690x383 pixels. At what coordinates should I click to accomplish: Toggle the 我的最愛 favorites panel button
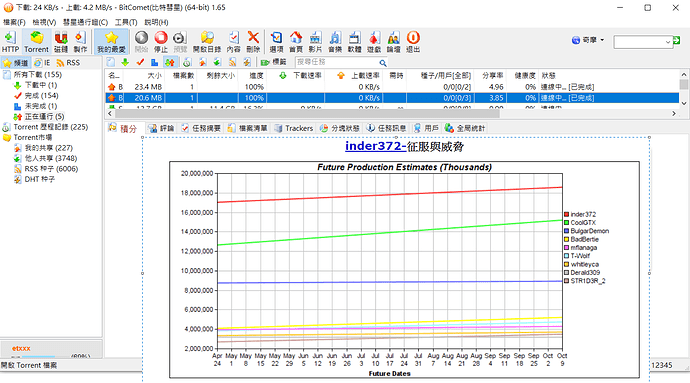tap(111, 42)
